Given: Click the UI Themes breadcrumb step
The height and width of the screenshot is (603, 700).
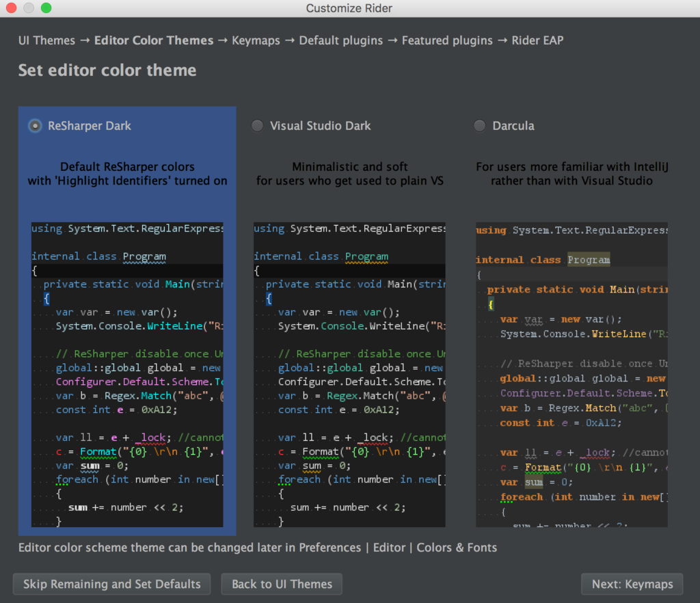Looking at the screenshot, I should (47, 40).
